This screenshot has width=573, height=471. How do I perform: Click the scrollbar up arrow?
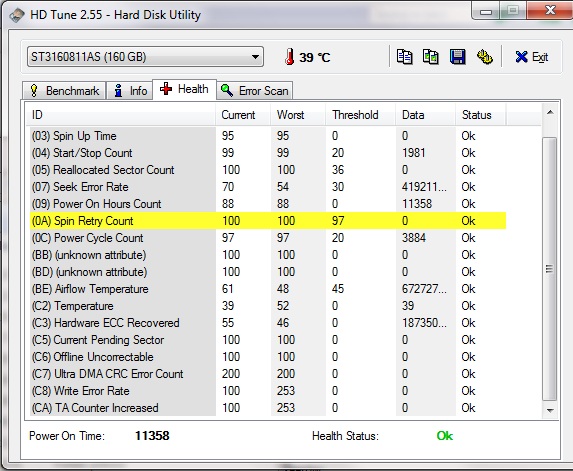549,113
